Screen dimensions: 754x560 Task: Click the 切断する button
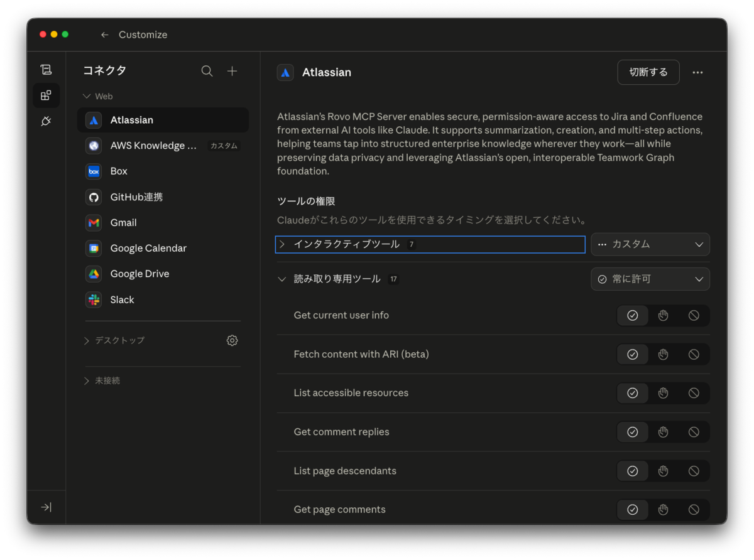tap(648, 72)
